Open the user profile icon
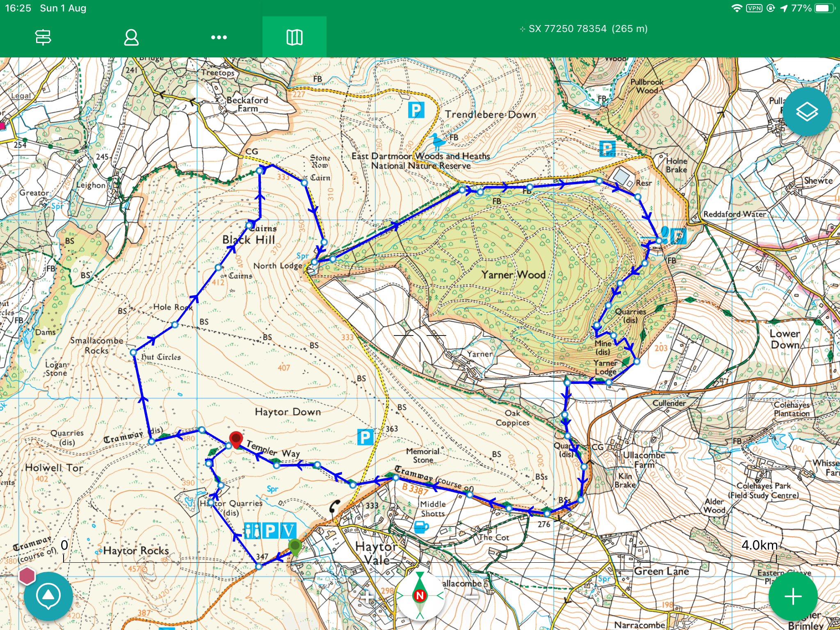Viewport: 840px width, 630px height. click(x=131, y=37)
